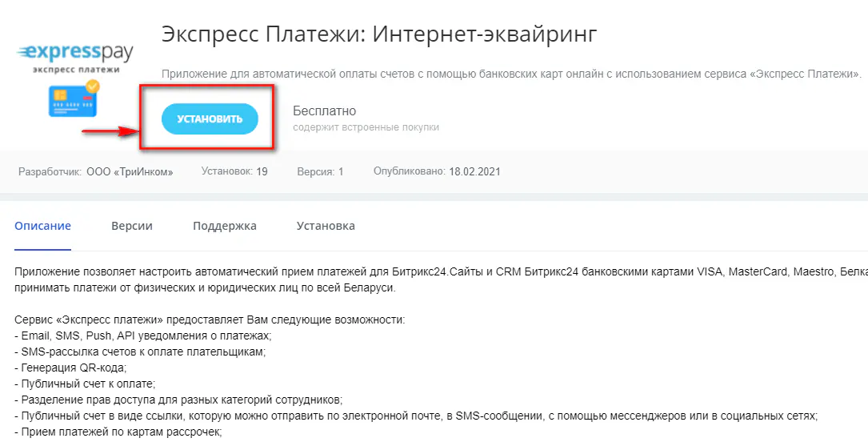Click the blue Установить install button
868x442 pixels.
pos(210,119)
